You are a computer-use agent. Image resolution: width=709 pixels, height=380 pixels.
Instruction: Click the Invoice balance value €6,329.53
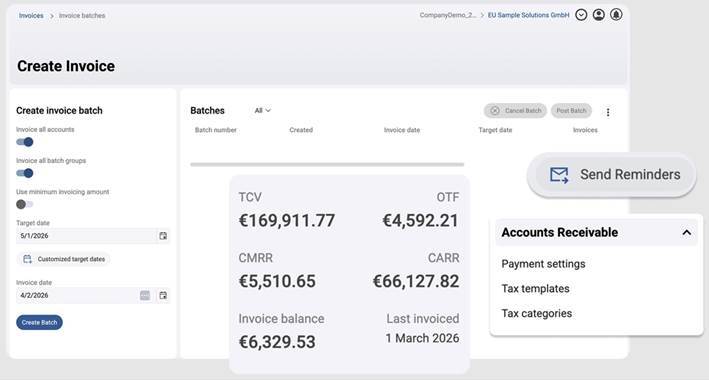(x=277, y=342)
